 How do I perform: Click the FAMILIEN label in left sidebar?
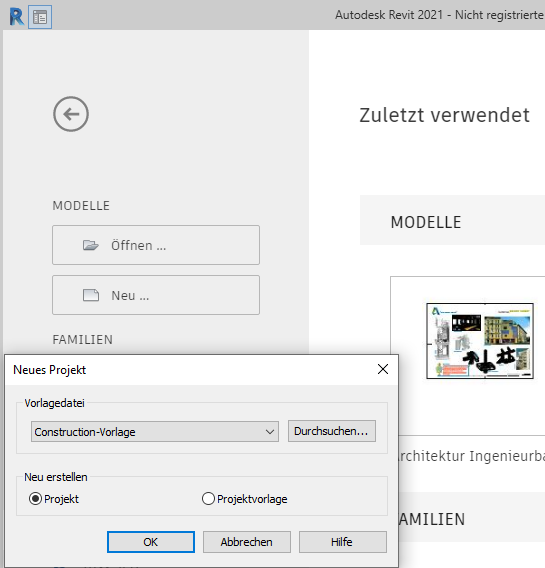point(83,340)
